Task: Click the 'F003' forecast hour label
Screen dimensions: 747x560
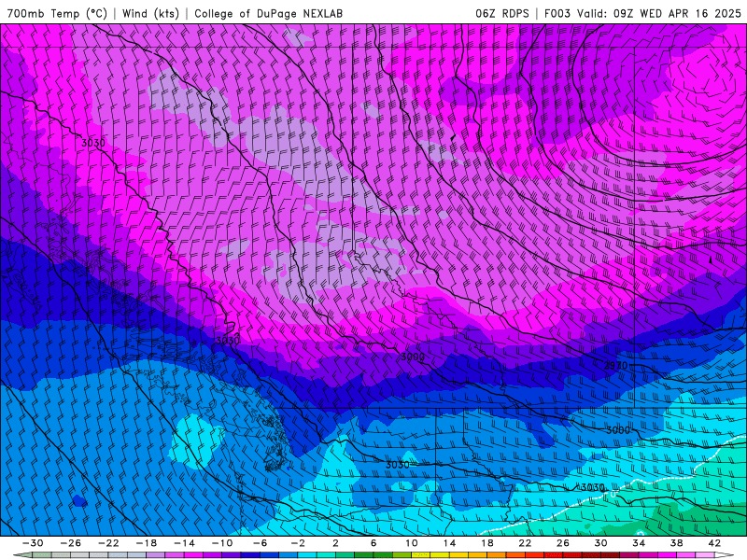Action: click(557, 13)
